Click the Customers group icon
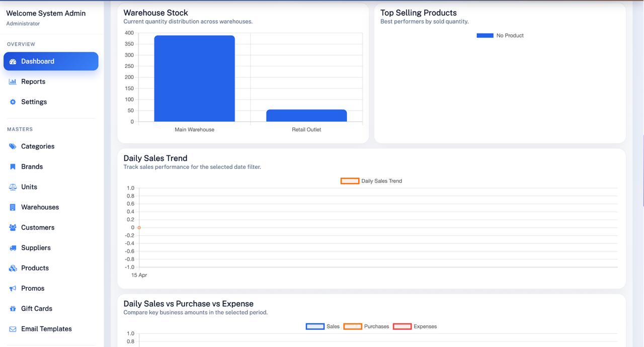This screenshot has height=347, width=644. [x=12, y=227]
